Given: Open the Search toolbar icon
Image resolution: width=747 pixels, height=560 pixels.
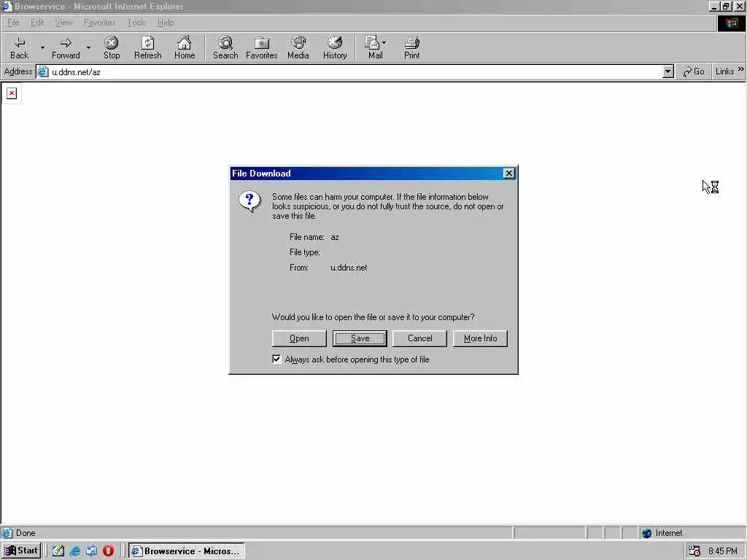Looking at the screenshot, I should coord(225,47).
